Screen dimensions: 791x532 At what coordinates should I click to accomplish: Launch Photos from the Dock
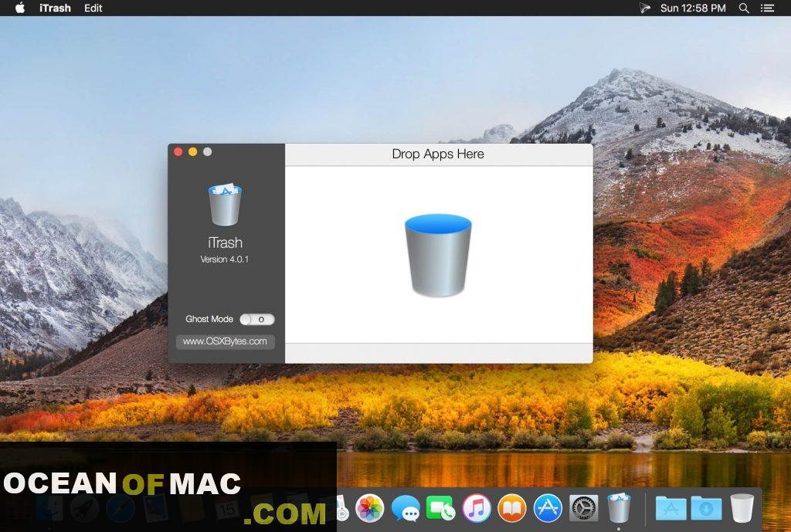point(370,508)
